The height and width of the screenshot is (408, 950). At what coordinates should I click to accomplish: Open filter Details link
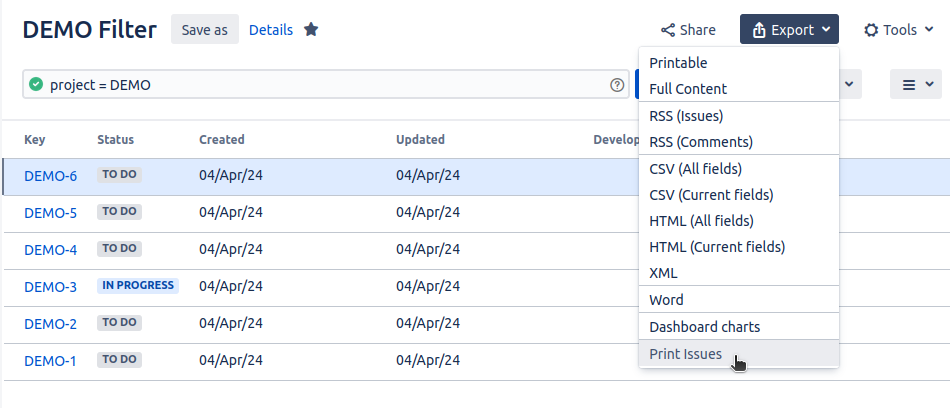click(271, 30)
